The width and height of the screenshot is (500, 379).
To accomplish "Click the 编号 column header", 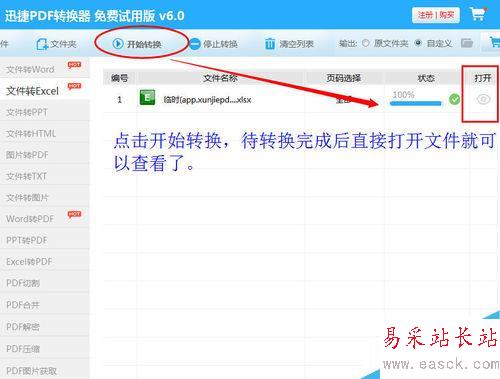I will tap(120, 78).
